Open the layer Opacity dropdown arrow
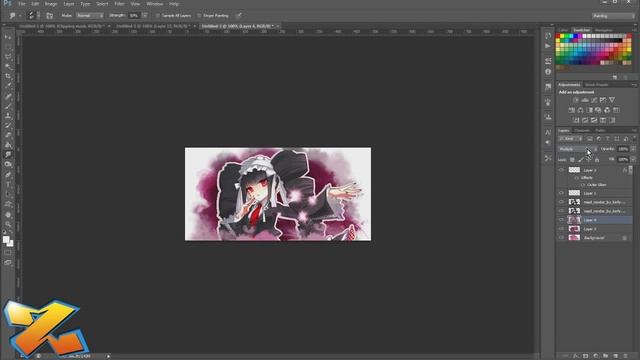The width and height of the screenshot is (640, 360). pyautogui.click(x=633, y=149)
